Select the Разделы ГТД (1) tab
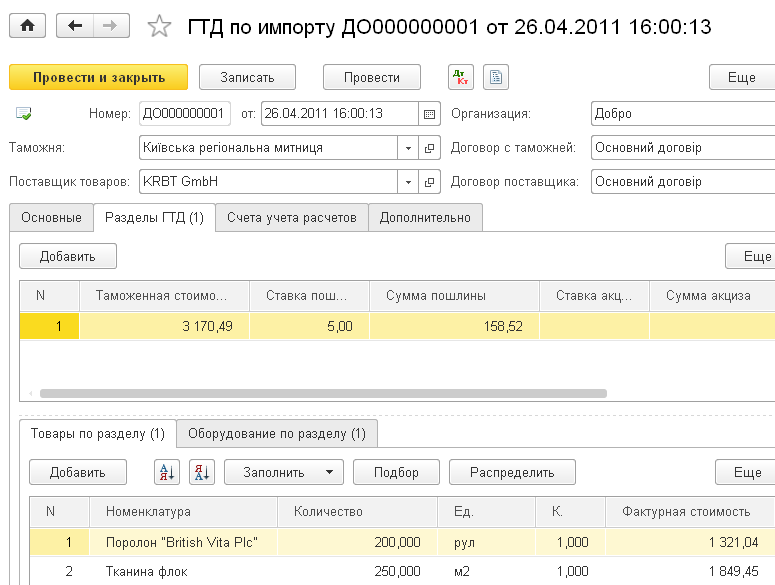The image size is (775, 585). click(x=154, y=217)
